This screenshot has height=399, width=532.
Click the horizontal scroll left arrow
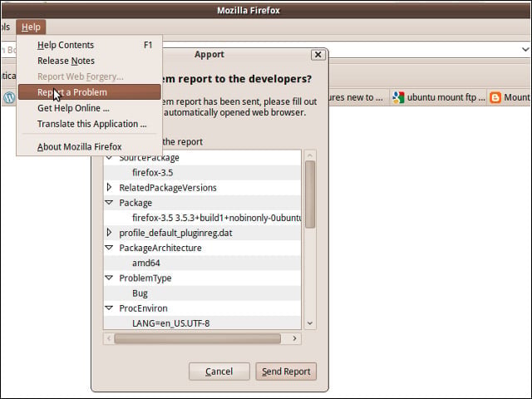click(109, 338)
